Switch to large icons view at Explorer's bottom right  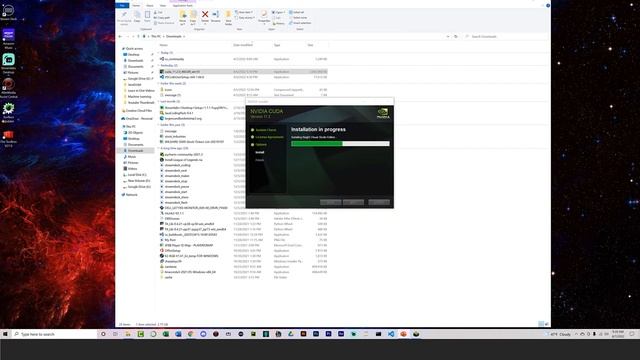click(x=547, y=324)
